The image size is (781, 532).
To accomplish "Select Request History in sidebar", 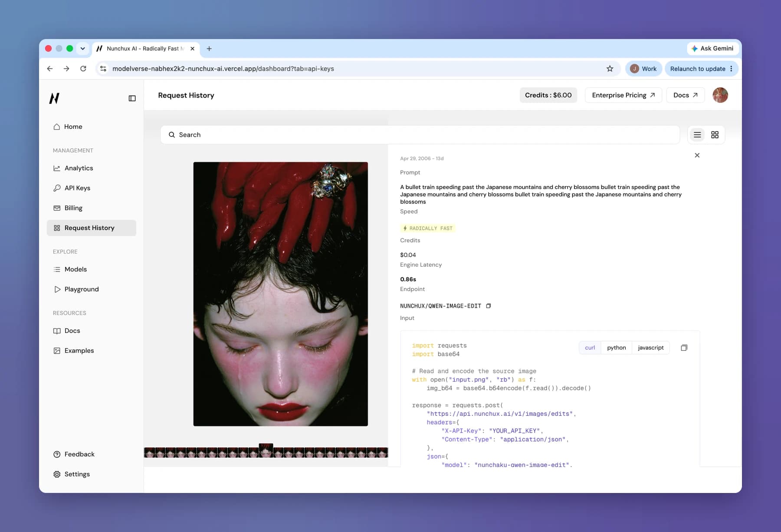I will point(91,228).
